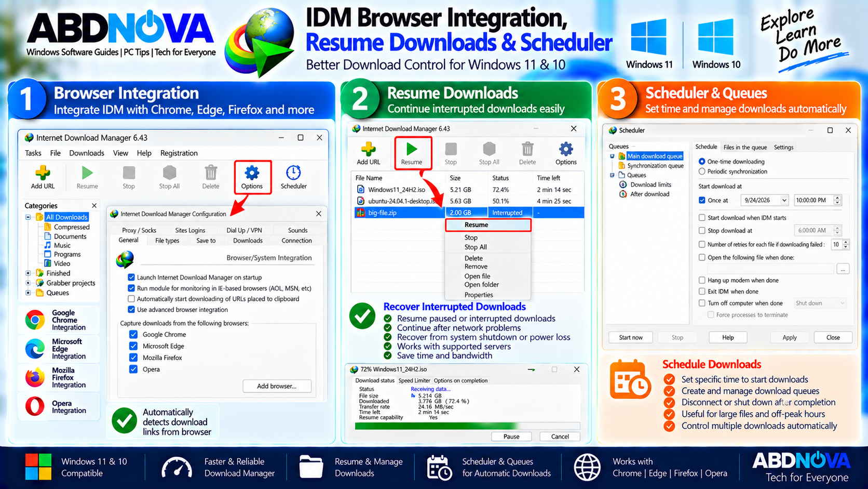Select the Video category
The width and height of the screenshot is (868, 489).
click(57, 263)
